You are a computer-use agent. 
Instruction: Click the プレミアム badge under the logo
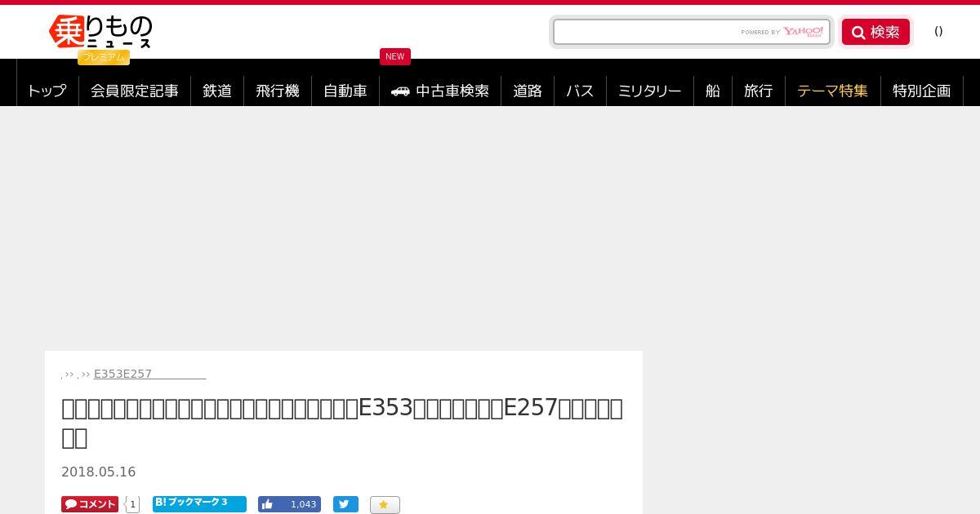point(104,57)
